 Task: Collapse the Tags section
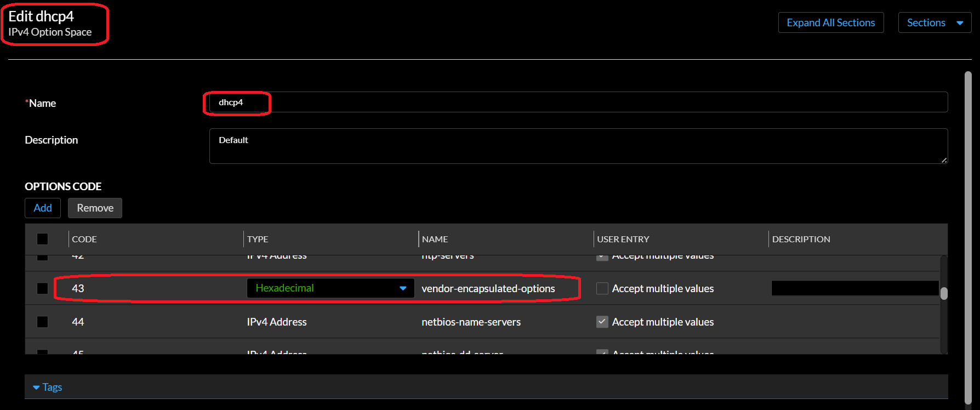(x=47, y=387)
